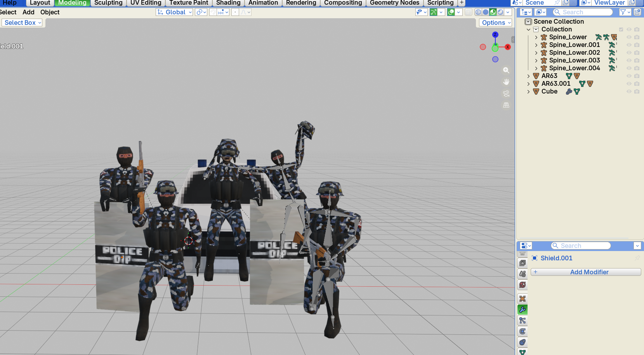Click the viewport zoom magnifier icon
This screenshot has height=355, width=644.
click(506, 70)
